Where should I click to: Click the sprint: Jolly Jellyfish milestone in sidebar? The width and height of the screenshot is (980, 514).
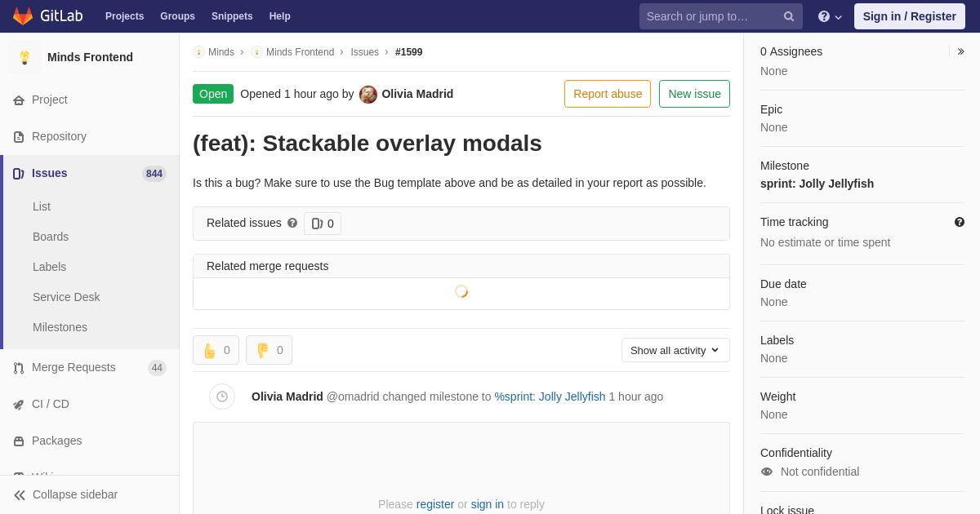click(x=817, y=184)
